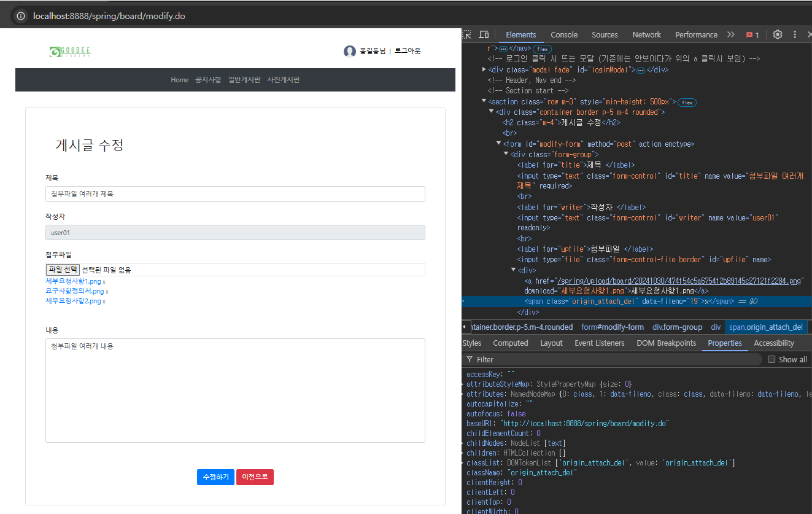Open the Computed pane tab
This screenshot has width=812, height=514.
511,343
